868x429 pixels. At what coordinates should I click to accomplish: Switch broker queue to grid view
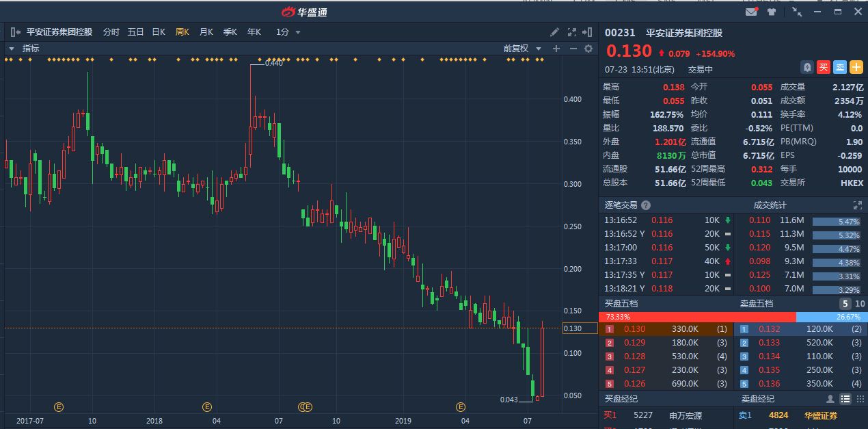[859, 399]
